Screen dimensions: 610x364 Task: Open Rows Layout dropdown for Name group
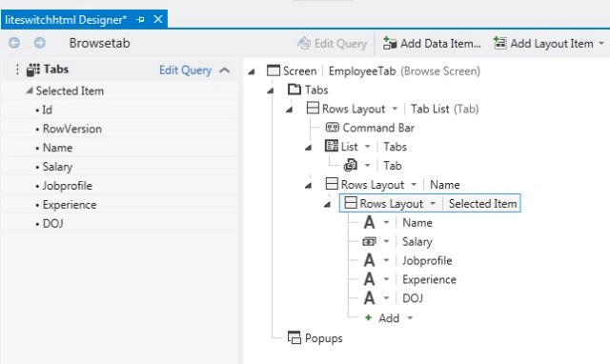[414, 184]
